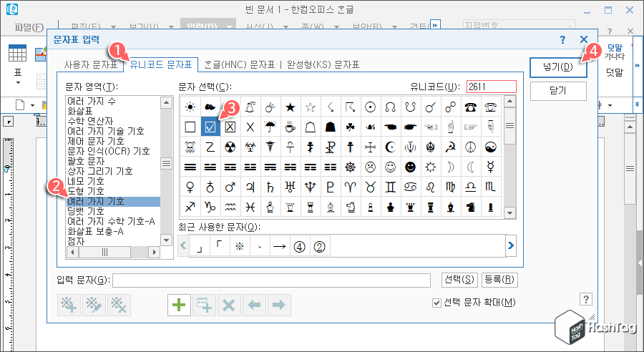Viewport: 644px width, 352px height.
Task: Select the hammer and sickle character
Action: tap(451, 147)
